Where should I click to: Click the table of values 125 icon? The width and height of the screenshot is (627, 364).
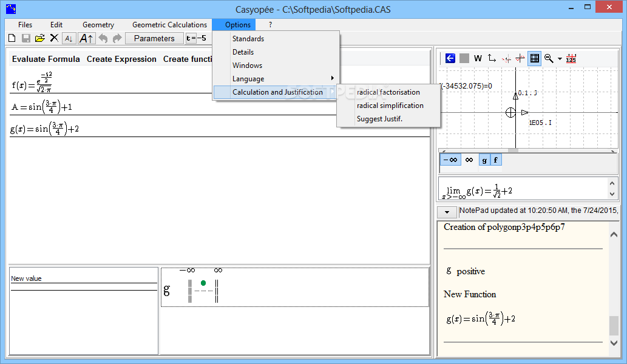click(571, 58)
